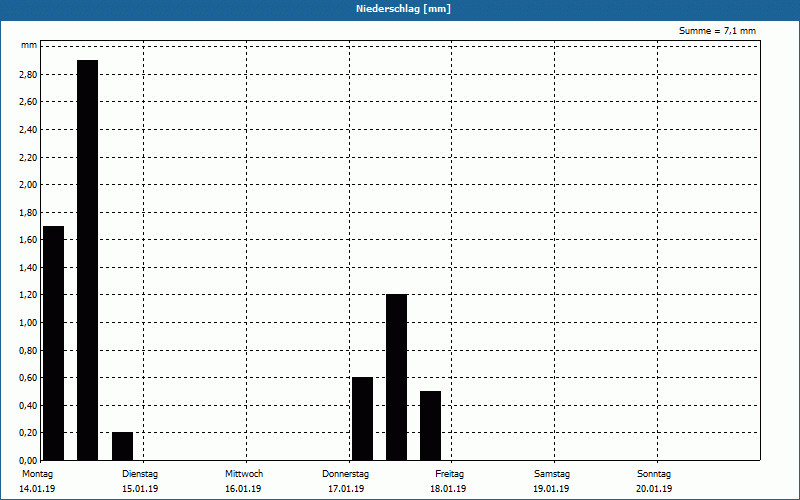This screenshot has height=500, width=800.
Task: Select the Donnerstag day label
Action: coord(345,474)
